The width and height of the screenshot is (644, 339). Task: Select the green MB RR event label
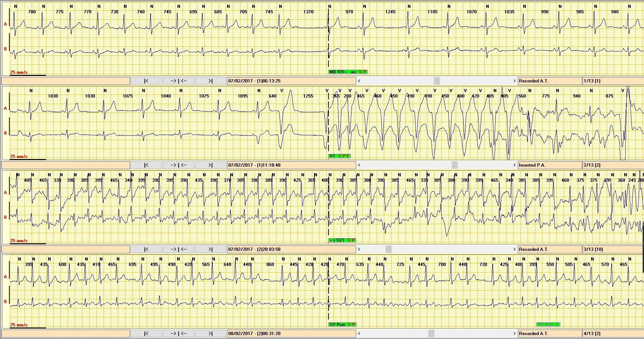tap(348, 72)
